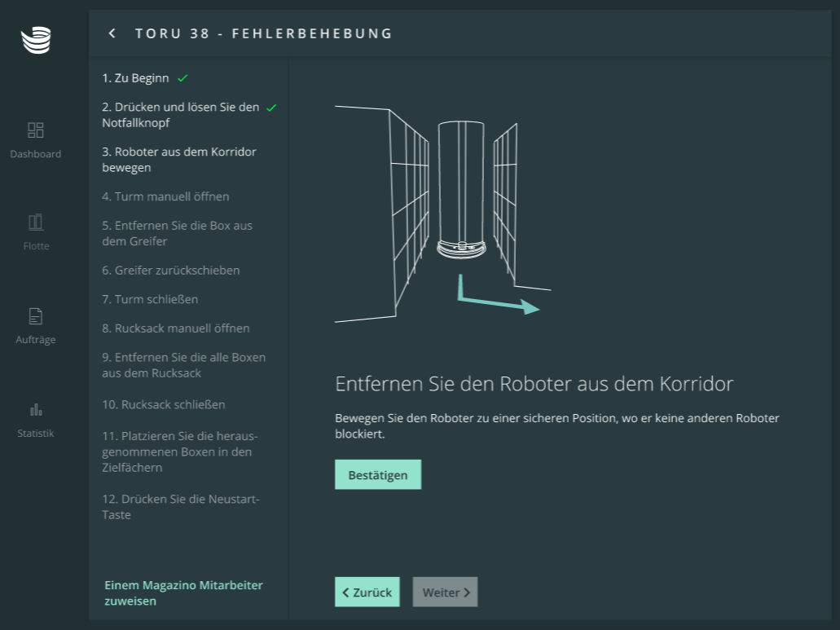
Task: Go back with the Zurück button
Action: [367, 593]
